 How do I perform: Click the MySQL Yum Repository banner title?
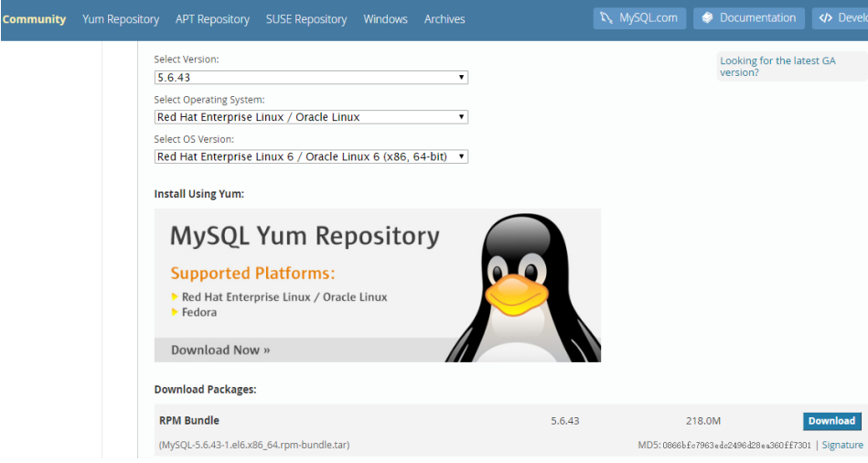click(x=305, y=236)
